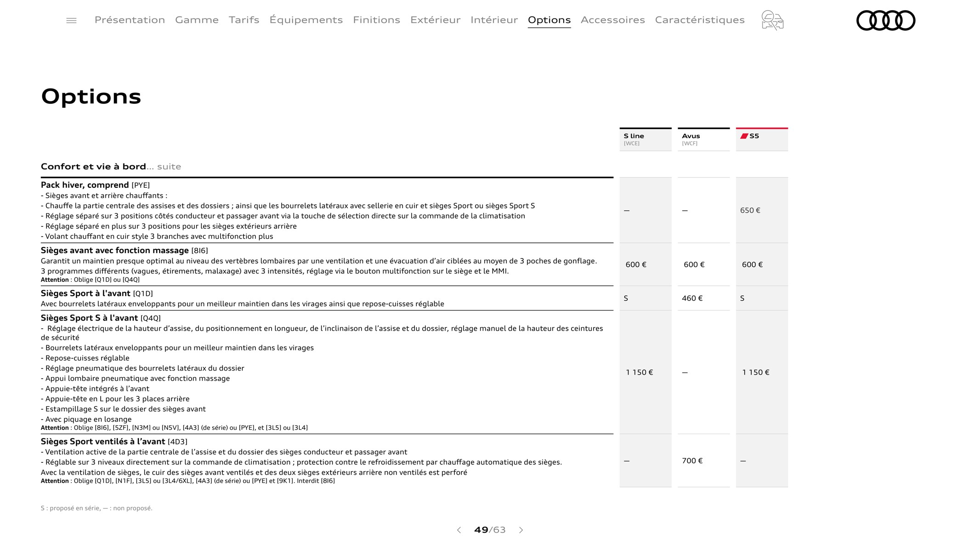
Task: Click 'Sièges avant et arrière chauffants' line
Action: coord(104,196)
